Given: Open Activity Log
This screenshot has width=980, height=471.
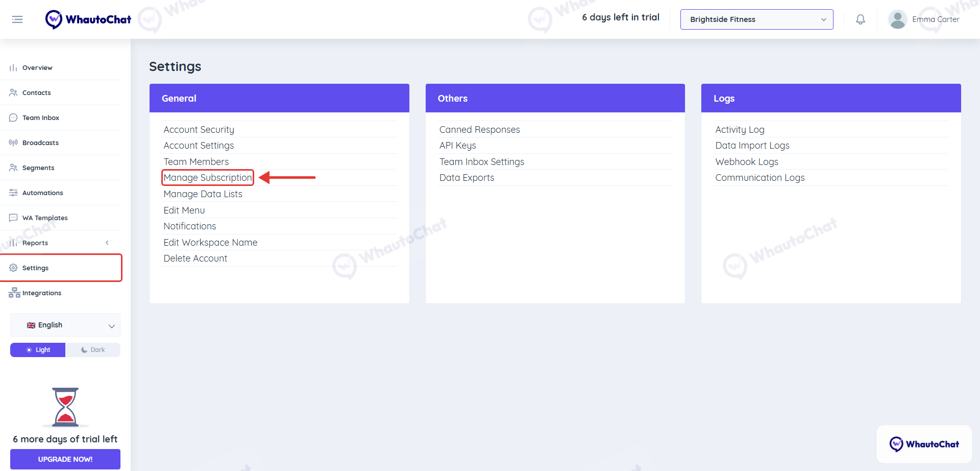Looking at the screenshot, I should click(740, 130).
